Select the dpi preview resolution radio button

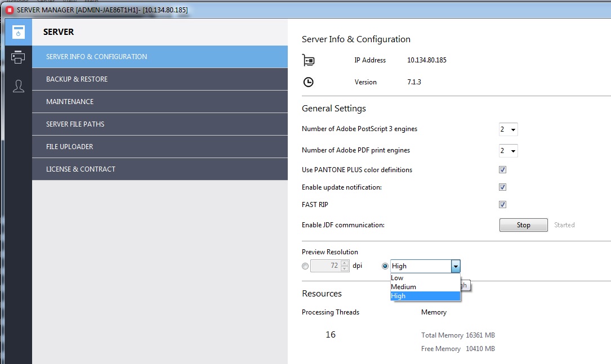(x=305, y=266)
